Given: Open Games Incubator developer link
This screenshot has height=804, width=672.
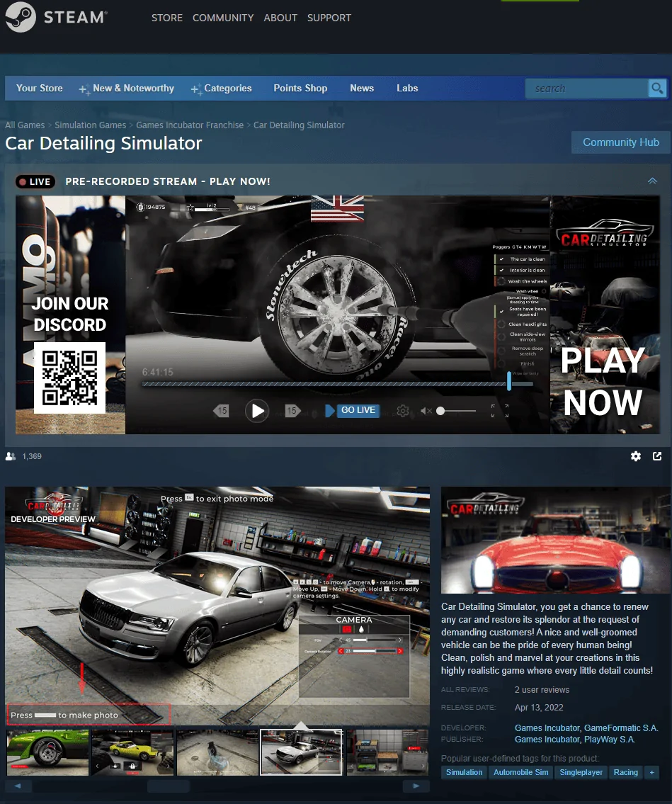Looking at the screenshot, I should click(x=547, y=728).
